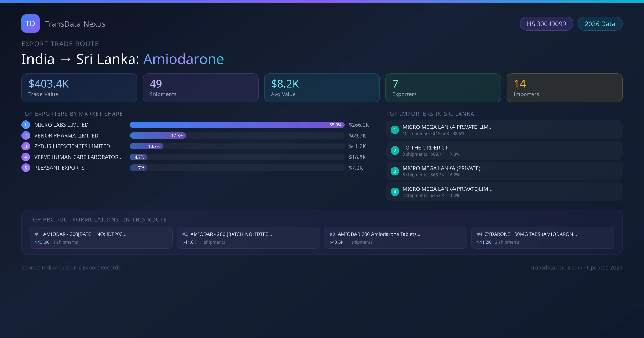Click the 2026 Data pill
Screen dimensions: 644x338
[x=599, y=24]
